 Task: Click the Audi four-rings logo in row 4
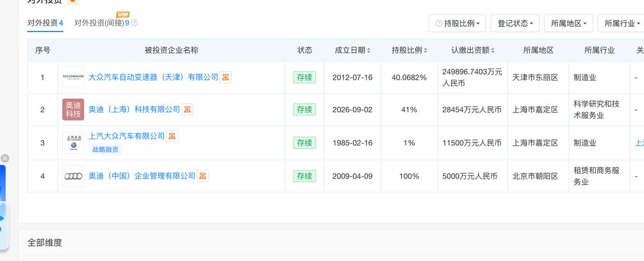coord(73,176)
